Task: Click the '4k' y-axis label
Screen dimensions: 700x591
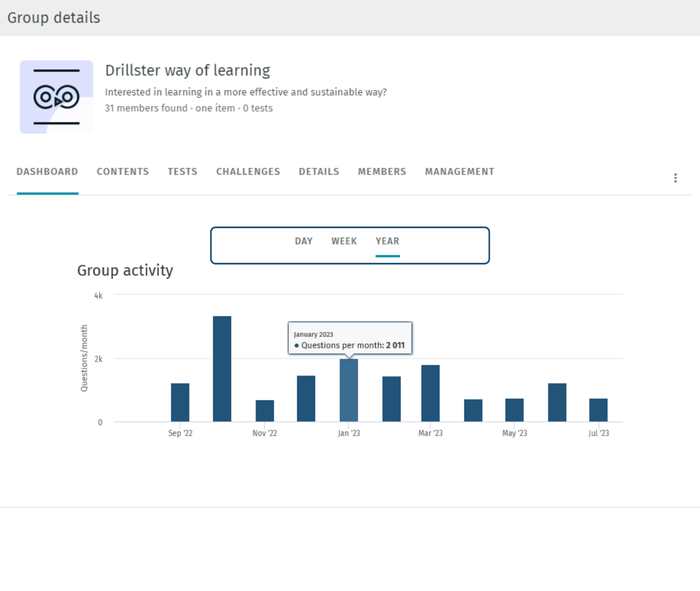Action: pos(98,296)
